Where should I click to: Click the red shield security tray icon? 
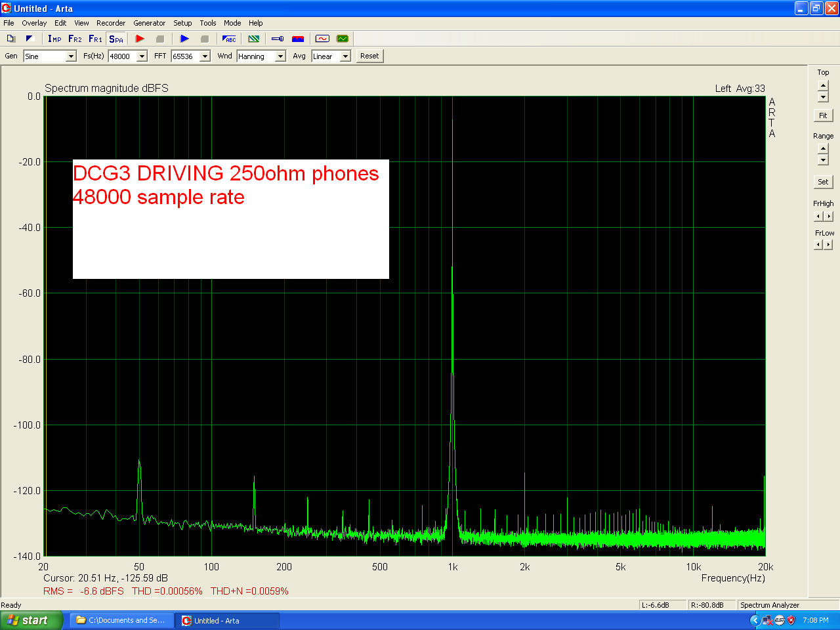tap(791, 620)
